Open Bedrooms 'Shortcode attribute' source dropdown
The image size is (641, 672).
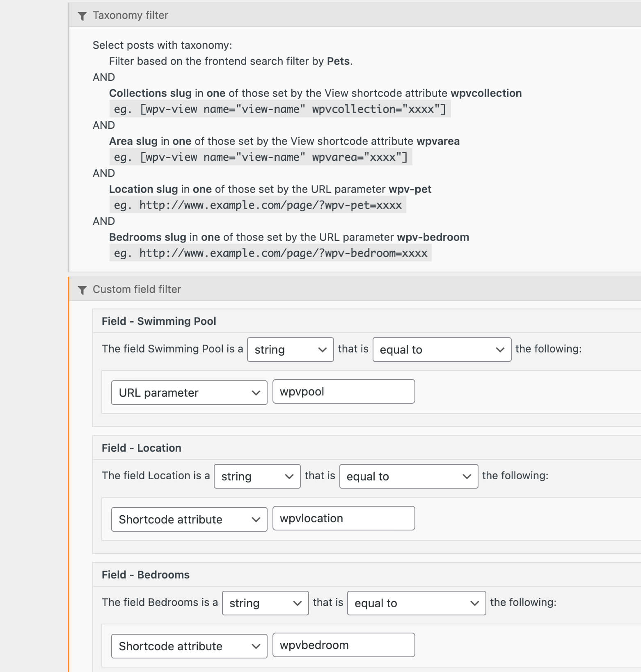pyautogui.click(x=189, y=646)
